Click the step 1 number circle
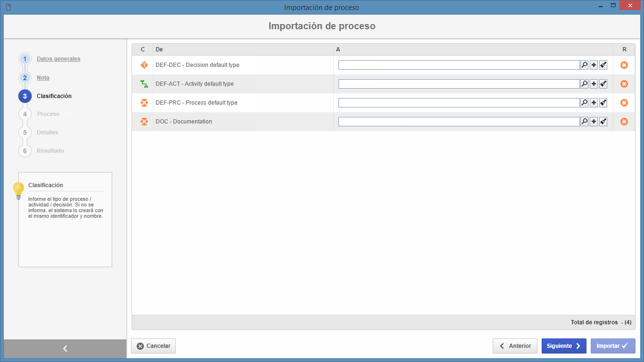The width and height of the screenshot is (644, 362). tap(25, 59)
